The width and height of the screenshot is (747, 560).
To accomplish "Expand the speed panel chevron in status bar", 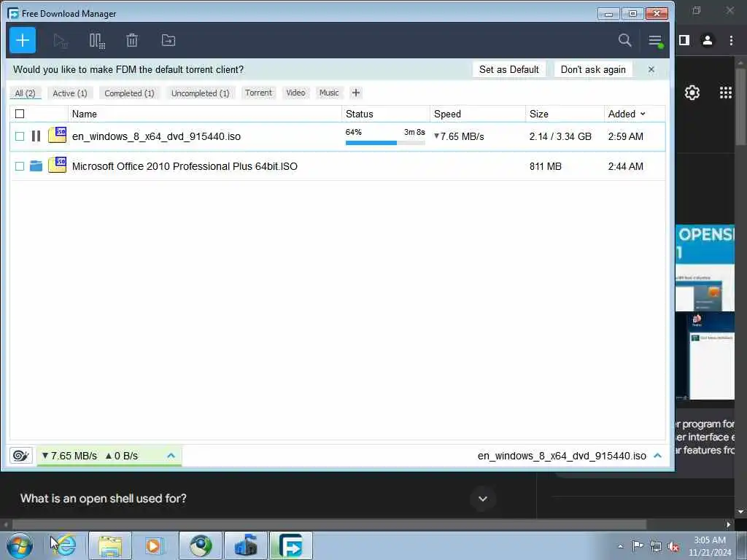I will (x=171, y=456).
